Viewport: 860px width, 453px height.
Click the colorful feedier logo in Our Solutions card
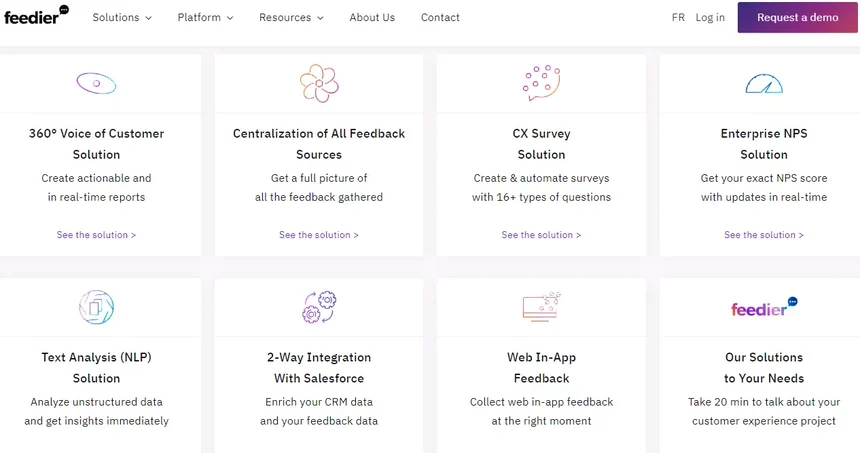click(x=764, y=307)
